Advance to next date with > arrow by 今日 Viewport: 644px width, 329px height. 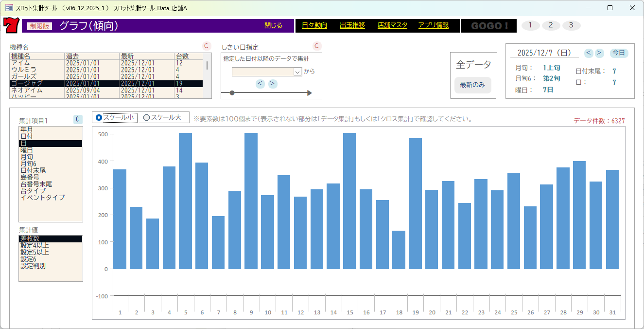pos(599,53)
